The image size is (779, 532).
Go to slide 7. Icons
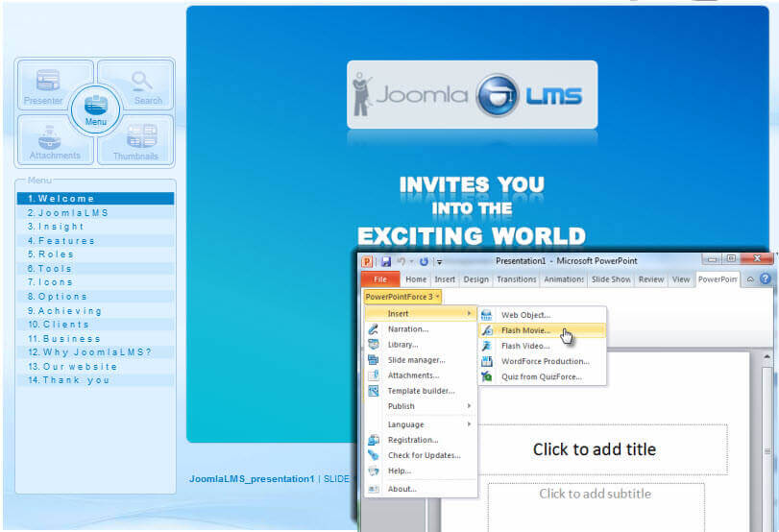pos(95,282)
